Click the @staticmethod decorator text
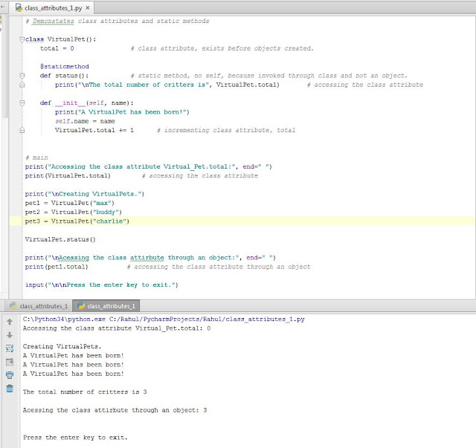 [65, 66]
